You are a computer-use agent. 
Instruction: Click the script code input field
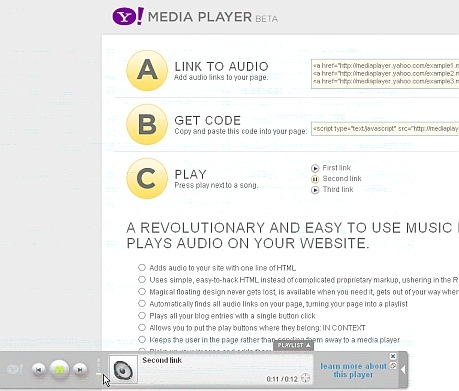[385, 129]
